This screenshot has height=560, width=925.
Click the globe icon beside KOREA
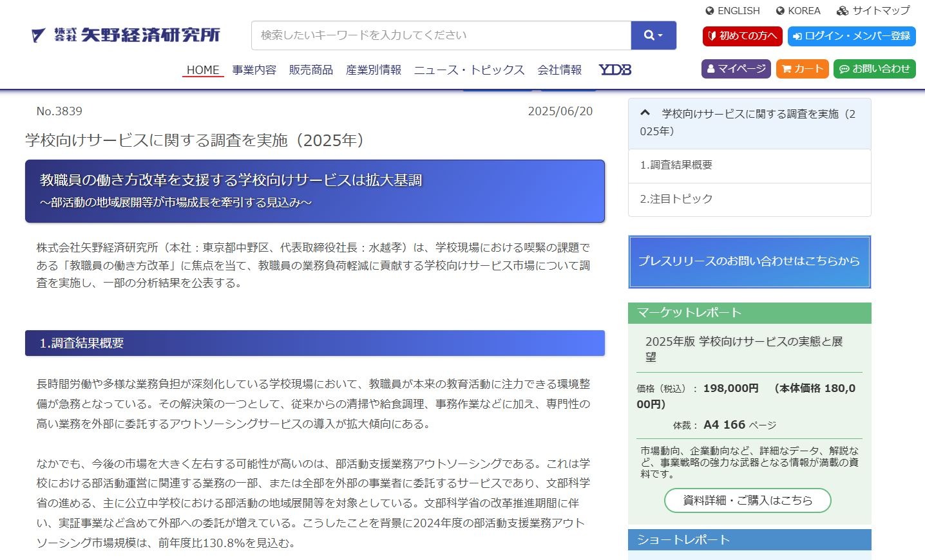pyautogui.click(x=780, y=11)
